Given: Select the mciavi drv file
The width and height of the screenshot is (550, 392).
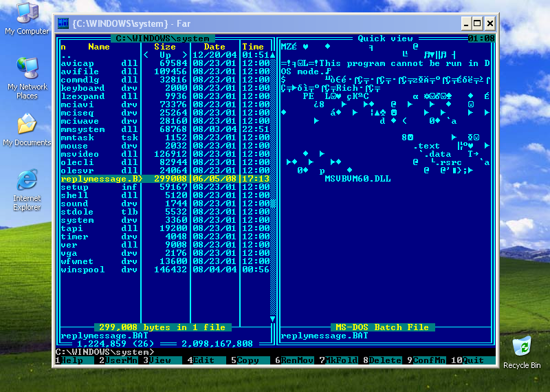Looking at the screenshot, I should 165,105.
